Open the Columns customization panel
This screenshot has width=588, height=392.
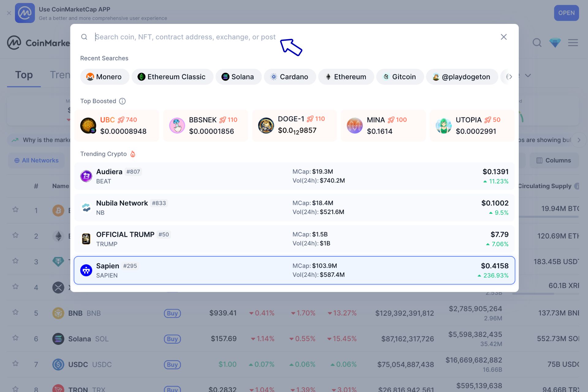554,160
